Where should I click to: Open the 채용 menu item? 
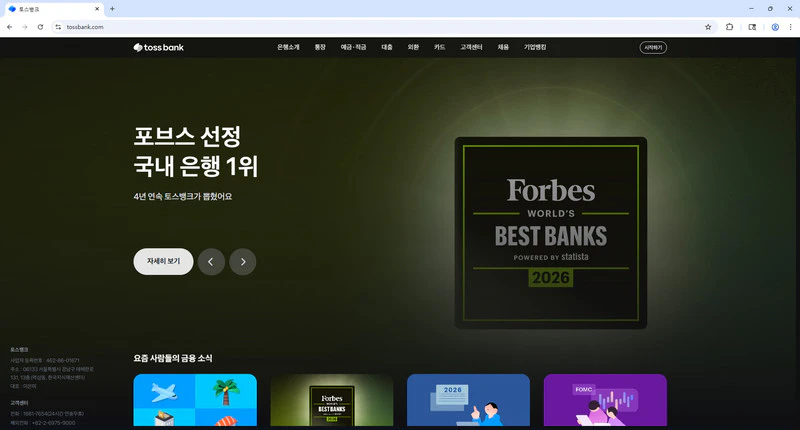click(503, 47)
